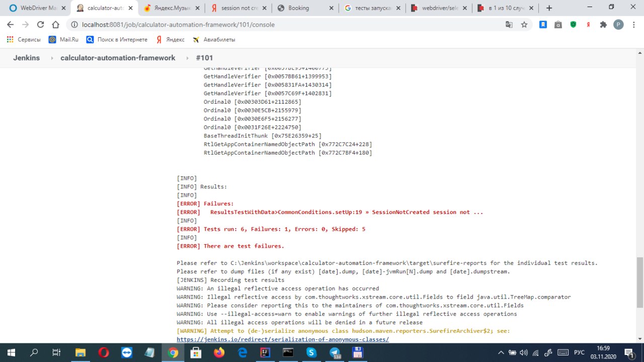Open the blue bookmarks extension

(543, 24)
